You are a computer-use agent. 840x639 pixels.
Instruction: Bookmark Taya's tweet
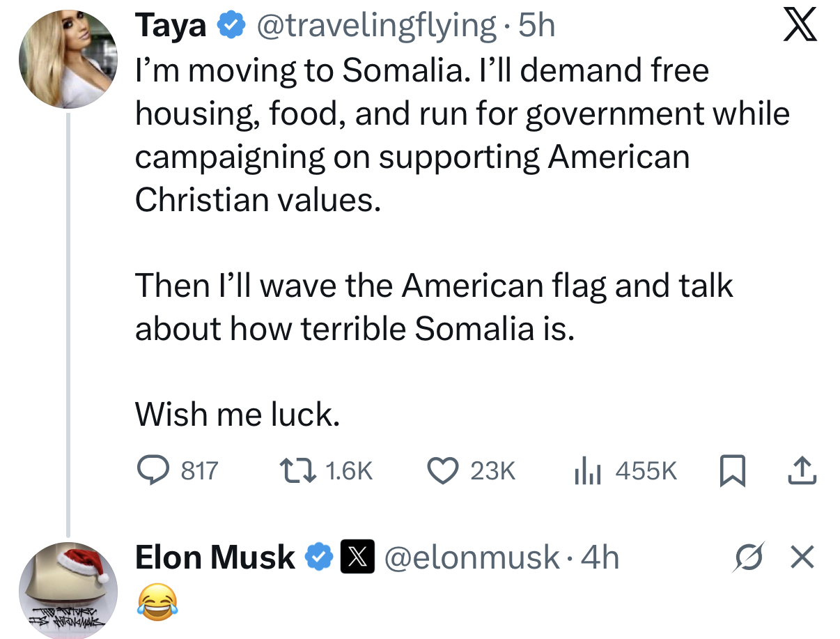(733, 471)
